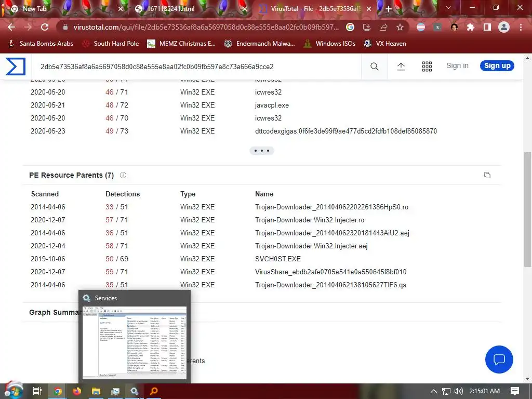Click the search magnifier icon
This screenshot has width=532, height=399.
coord(374,66)
